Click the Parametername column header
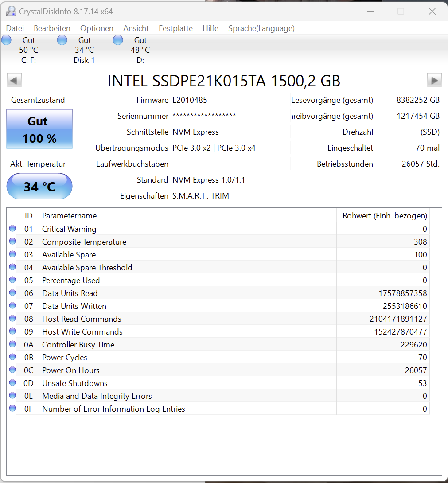This screenshot has width=448, height=483. coord(187,216)
